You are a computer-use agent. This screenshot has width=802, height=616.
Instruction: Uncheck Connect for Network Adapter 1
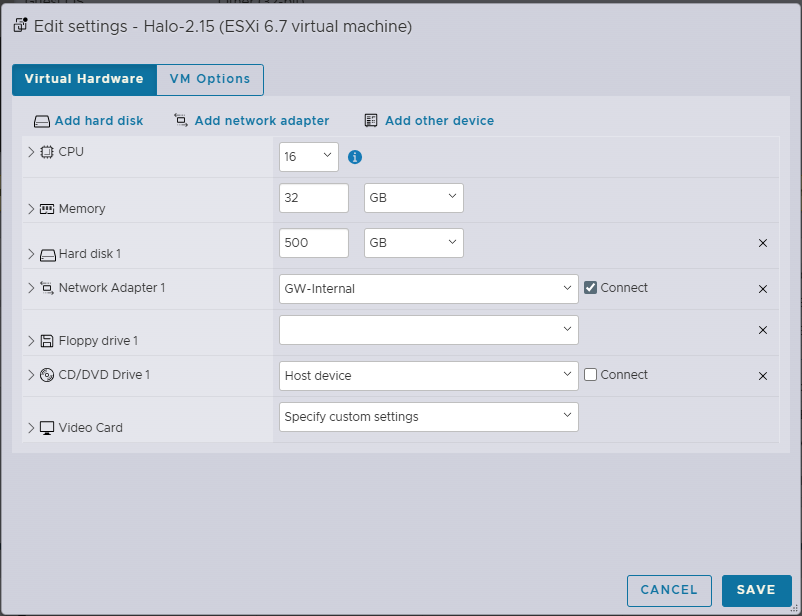point(591,288)
